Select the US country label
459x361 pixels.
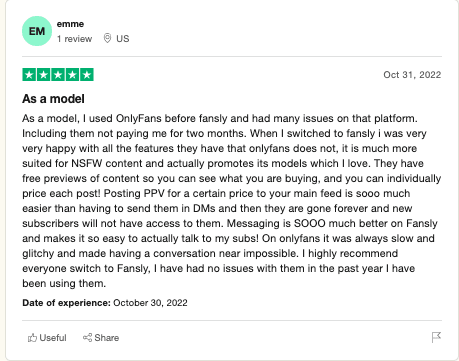123,39
